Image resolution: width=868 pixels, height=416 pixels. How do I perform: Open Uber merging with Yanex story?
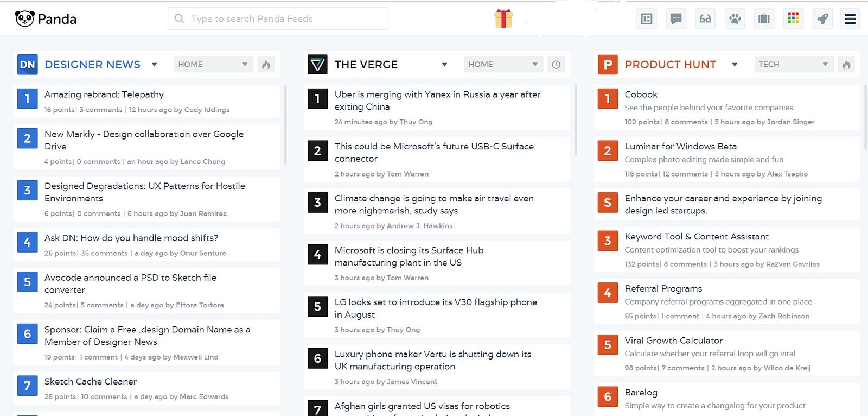click(438, 100)
